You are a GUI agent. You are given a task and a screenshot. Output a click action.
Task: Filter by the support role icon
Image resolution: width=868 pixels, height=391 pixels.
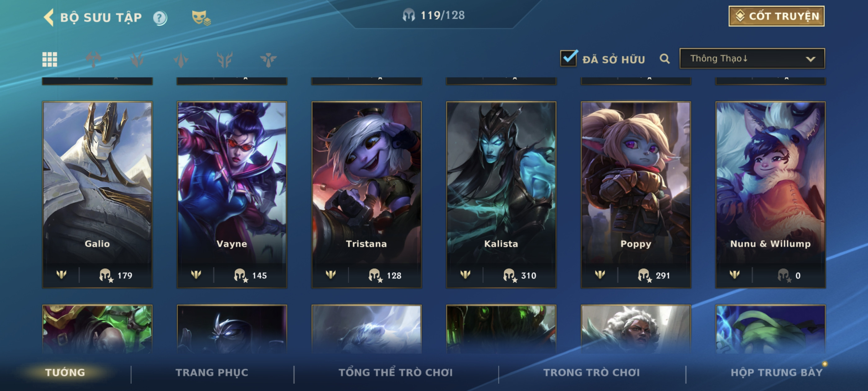point(268,59)
